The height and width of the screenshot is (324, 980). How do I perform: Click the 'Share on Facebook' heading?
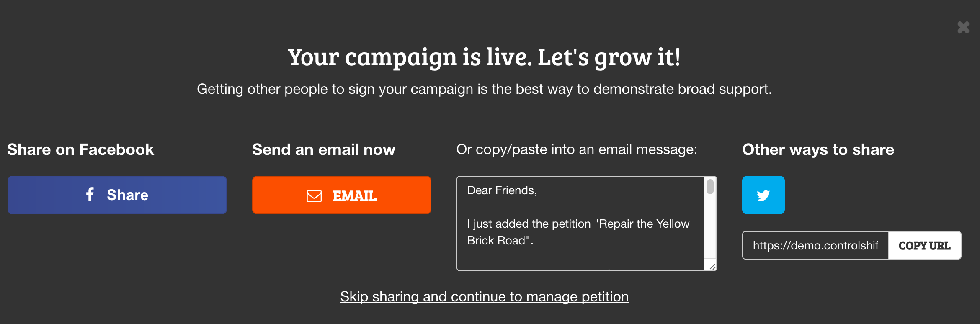click(x=80, y=149)
